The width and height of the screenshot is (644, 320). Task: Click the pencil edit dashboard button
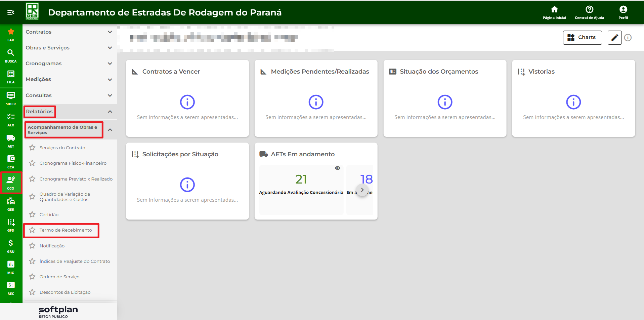(614, 38)
